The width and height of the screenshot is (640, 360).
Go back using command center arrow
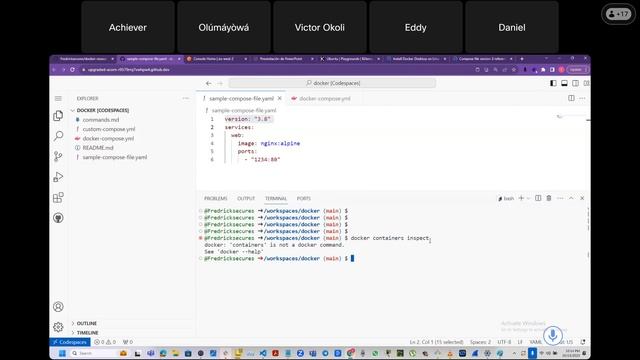pos(209,83)
